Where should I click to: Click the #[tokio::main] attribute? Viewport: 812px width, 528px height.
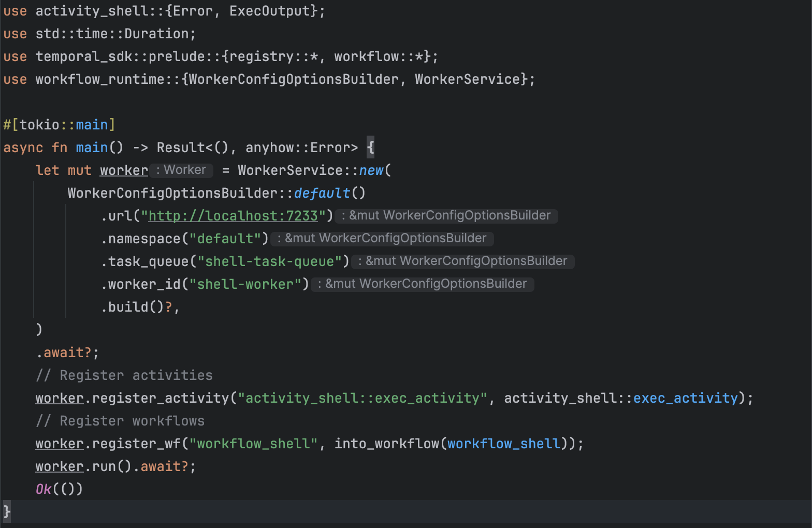coord(60,125)
